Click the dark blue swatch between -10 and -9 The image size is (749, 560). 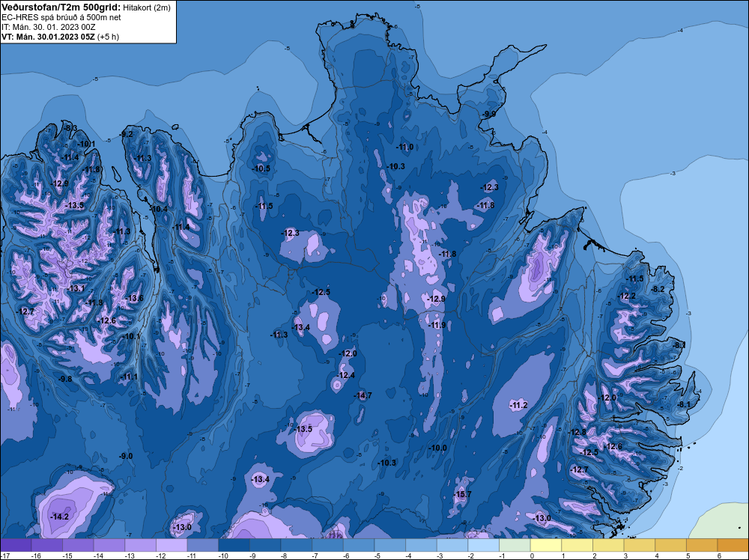click(234, 545)
